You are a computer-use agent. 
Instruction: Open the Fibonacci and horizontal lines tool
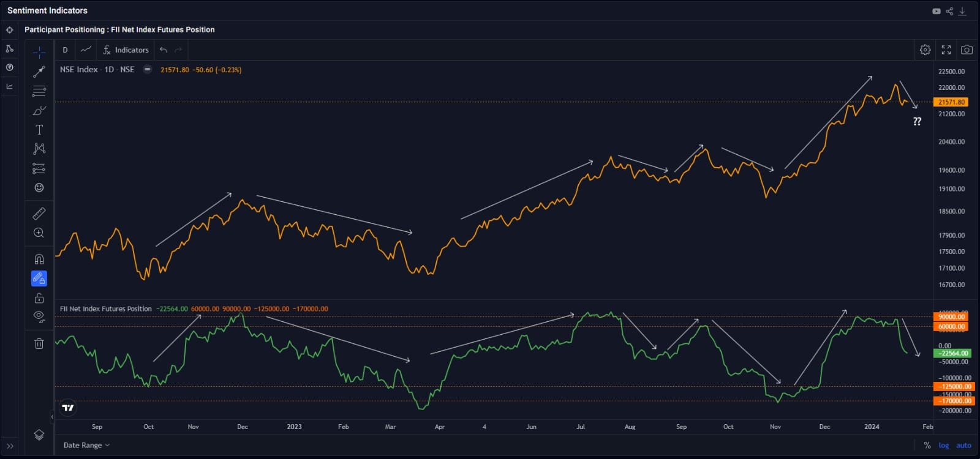click(x=39, y=91)
